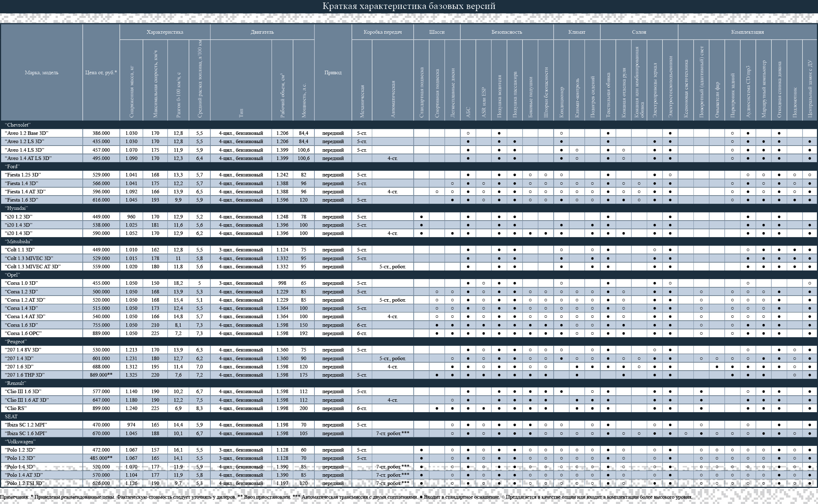Select the “Clio III 1.6 AT 3D” model cell
The width and height of the screenshot is (818, 504).
coord(42,400)
